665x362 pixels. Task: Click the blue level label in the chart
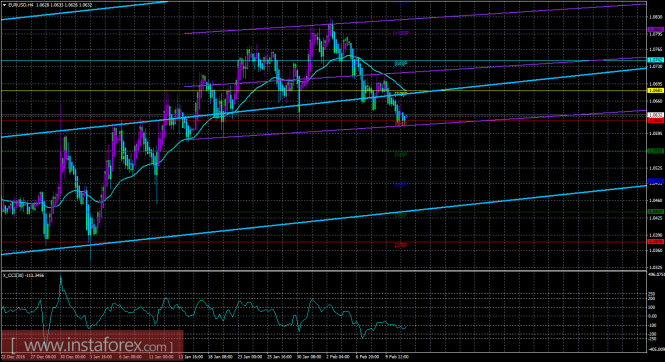click(x=401, y=184)
